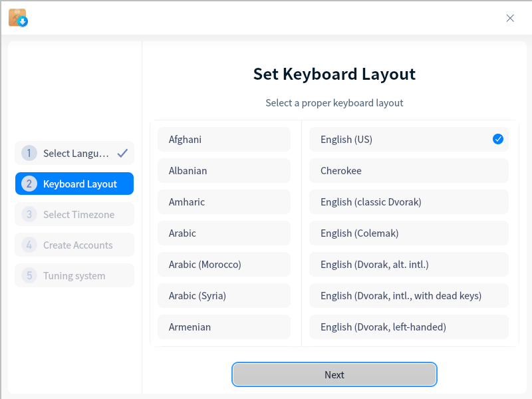Close the installer window
532x399 pixels.
click(x=510, y=18)
